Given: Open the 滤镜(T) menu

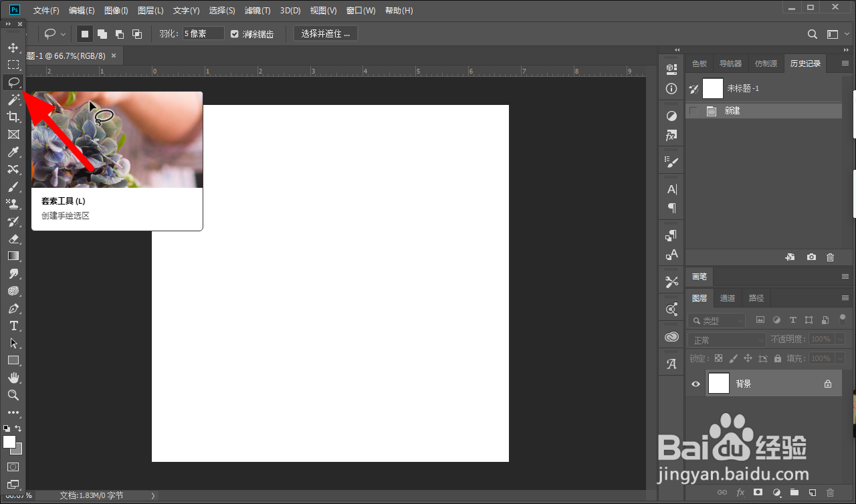Looking at the screenshot, I should pos(257,11).
